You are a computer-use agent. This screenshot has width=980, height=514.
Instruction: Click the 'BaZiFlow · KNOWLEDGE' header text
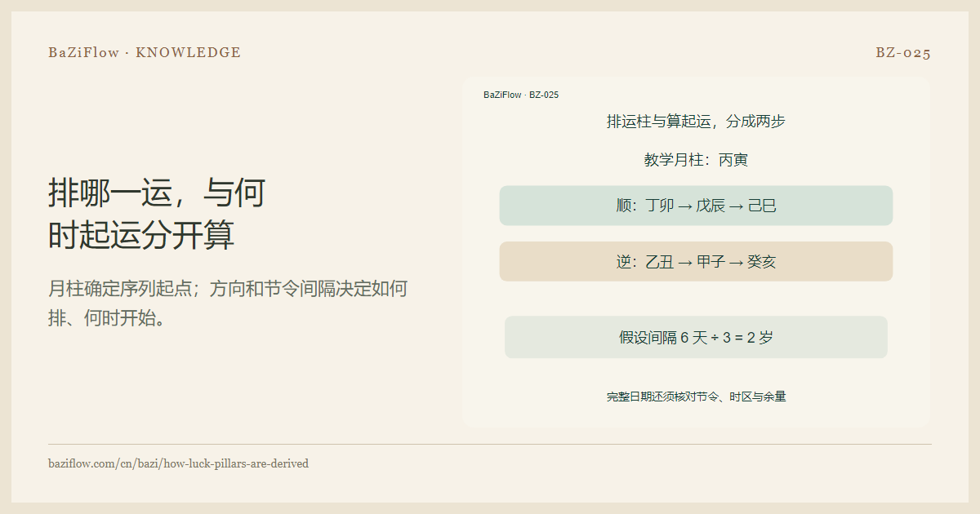click(145, 53)
